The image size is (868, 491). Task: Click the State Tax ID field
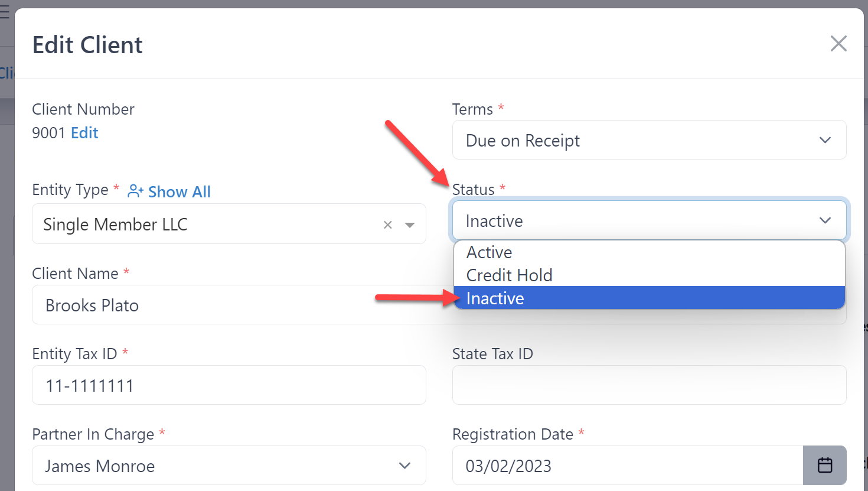649,385
